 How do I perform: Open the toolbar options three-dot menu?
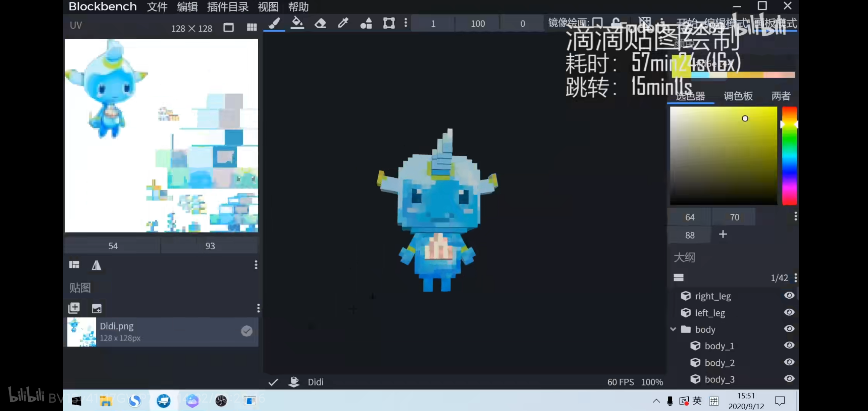[x=406, y=23]
